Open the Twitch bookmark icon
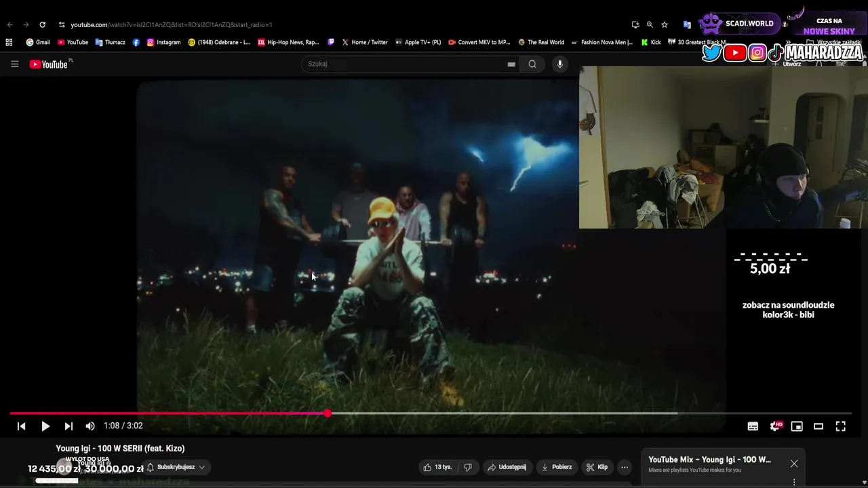Image resolution: width=868 pixels, height=488 pixels. pyautogui.click(x=331, y=42)
